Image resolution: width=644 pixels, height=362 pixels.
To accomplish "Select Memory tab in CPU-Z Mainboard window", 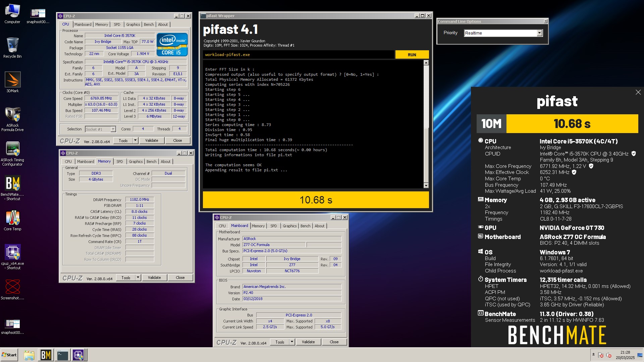I will coord(258,226).
